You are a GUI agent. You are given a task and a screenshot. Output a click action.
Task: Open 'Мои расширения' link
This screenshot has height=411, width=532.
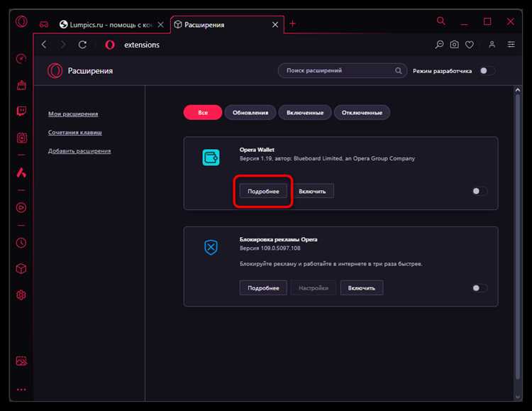coord(73,114)
